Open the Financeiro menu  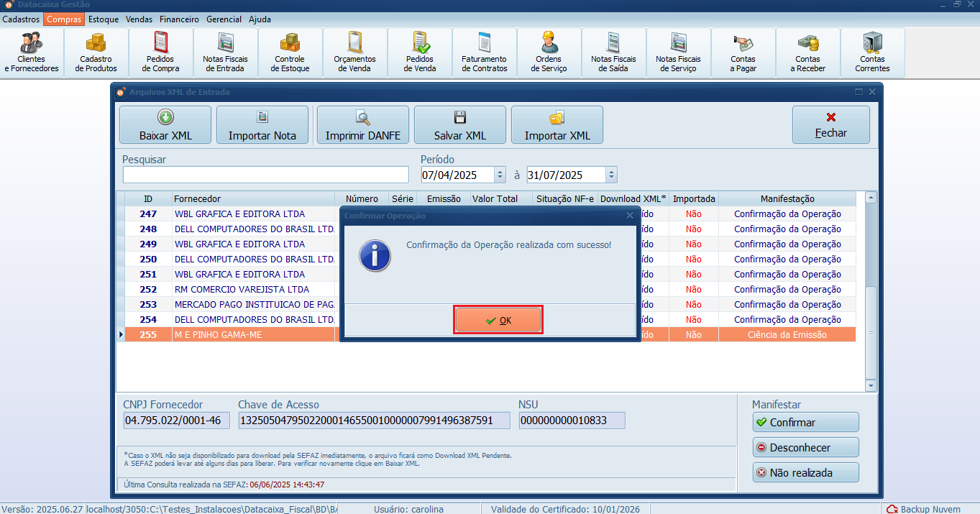(179, 19)
